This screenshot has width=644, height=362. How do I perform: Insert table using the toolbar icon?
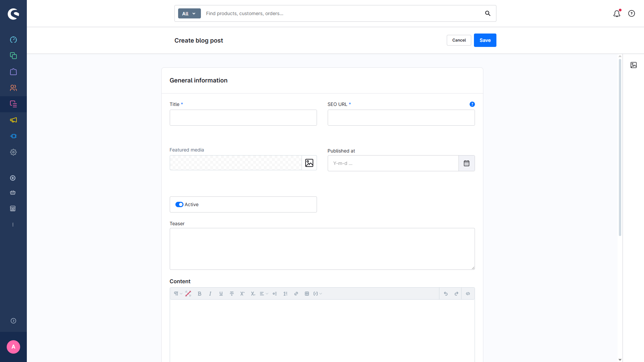point(307,294)
